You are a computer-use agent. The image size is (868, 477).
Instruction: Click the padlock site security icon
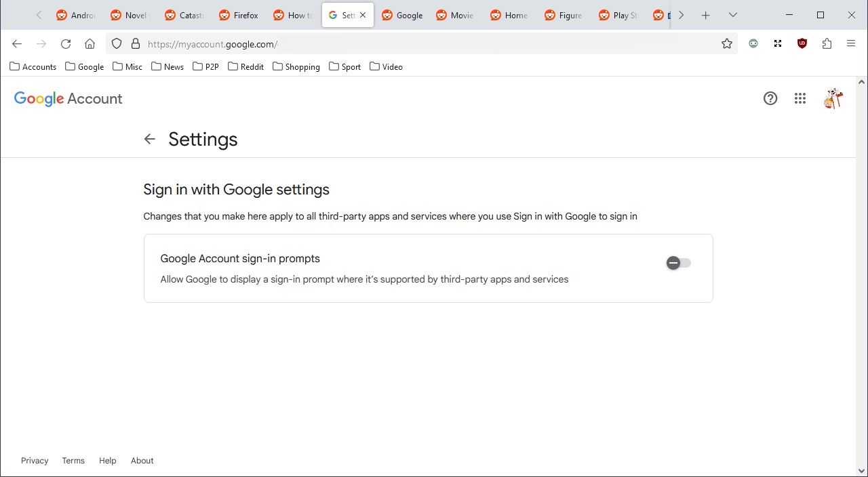[135, 44]
